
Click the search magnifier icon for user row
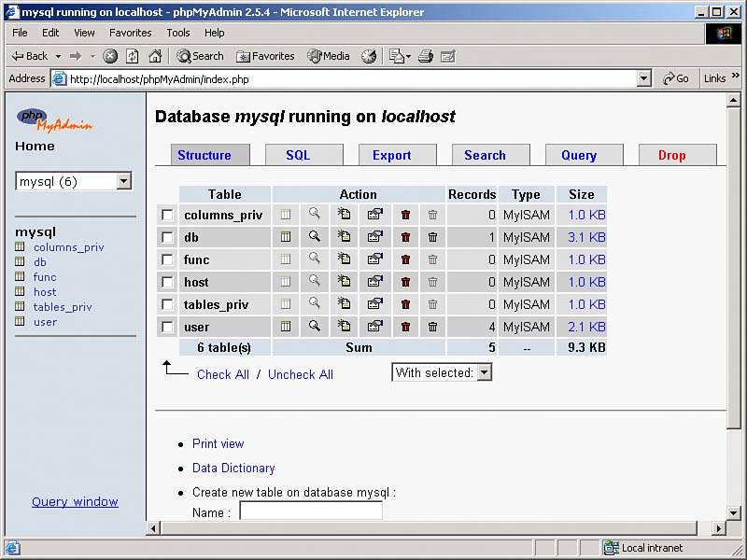pyautogui.click(x=315, y=327)
